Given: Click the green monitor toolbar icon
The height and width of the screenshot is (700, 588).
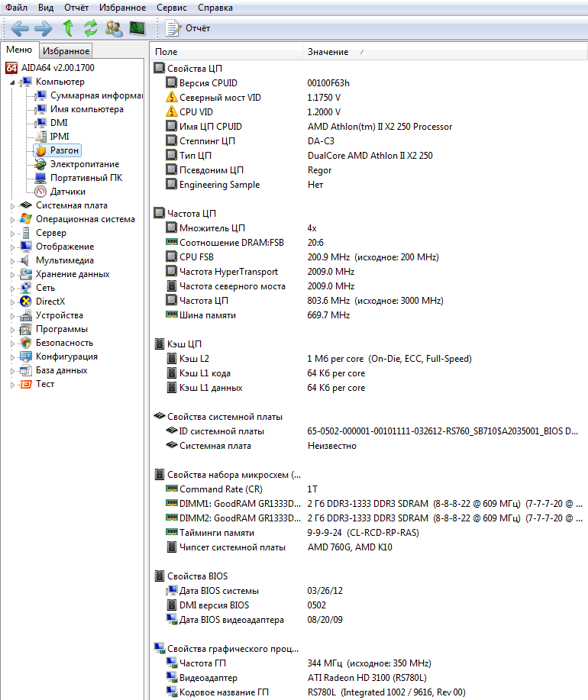Looking at the screenshot, I should 137,28.
